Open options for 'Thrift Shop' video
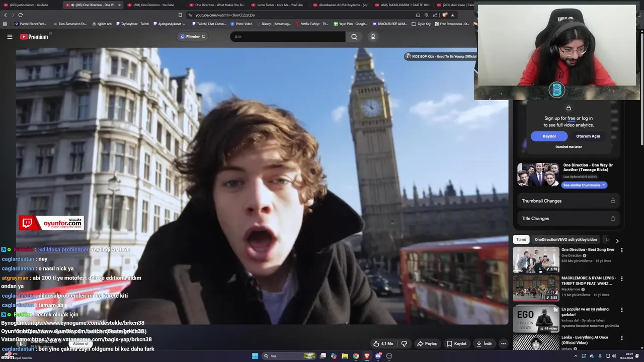644x362 pixels. 622,279
